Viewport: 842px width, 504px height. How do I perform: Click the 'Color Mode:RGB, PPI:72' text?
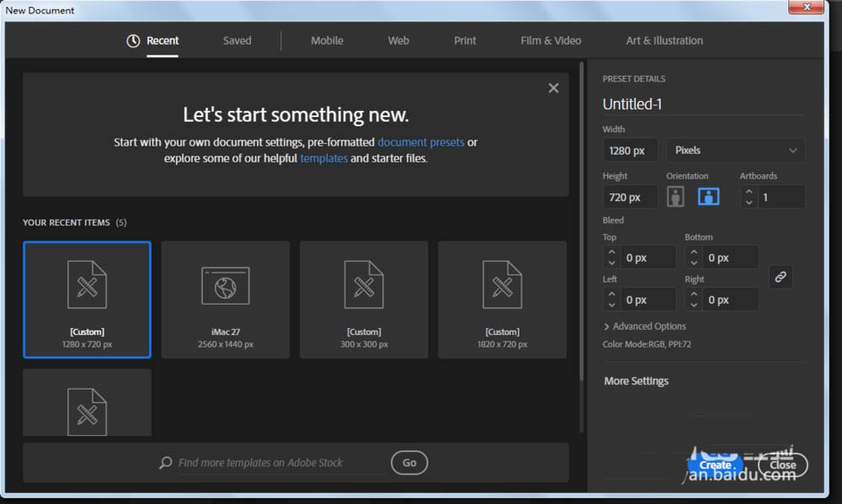(x=647, y=344)
